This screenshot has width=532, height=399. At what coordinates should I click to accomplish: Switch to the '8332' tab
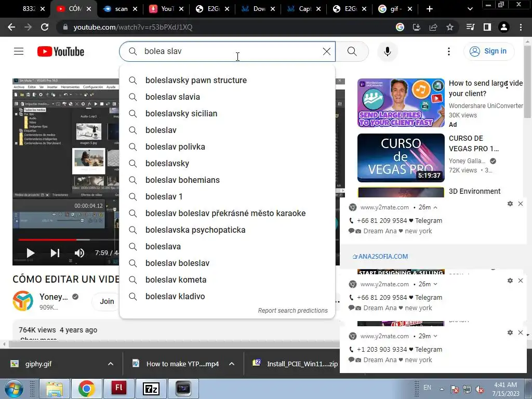click(29, 9)
